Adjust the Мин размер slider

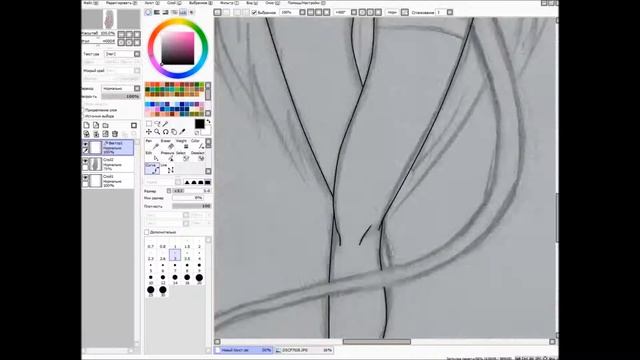tap(187, 198)
